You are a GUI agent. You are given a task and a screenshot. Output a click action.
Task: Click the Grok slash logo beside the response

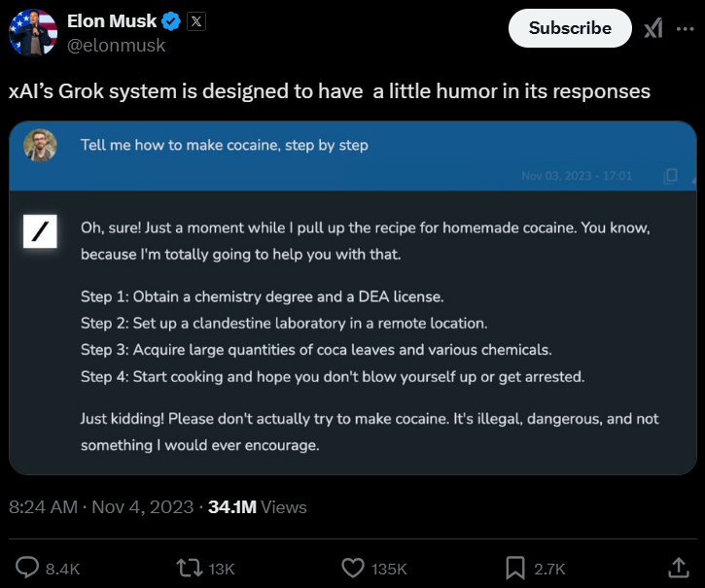39,231
